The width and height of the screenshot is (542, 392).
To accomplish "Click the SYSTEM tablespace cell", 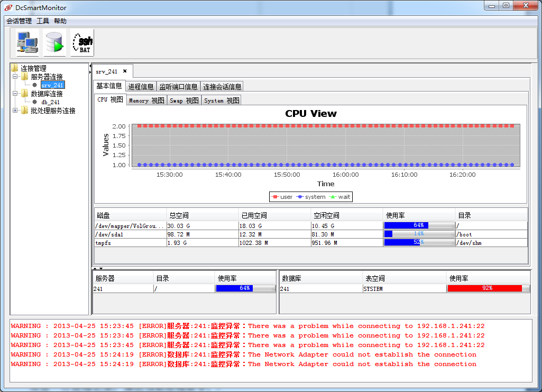I will tap(405, 289).
